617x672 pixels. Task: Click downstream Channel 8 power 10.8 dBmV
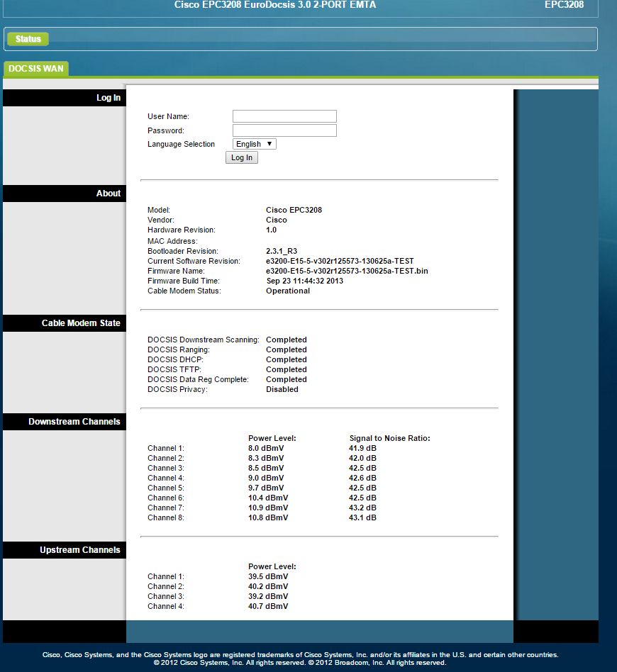[268, 517]
